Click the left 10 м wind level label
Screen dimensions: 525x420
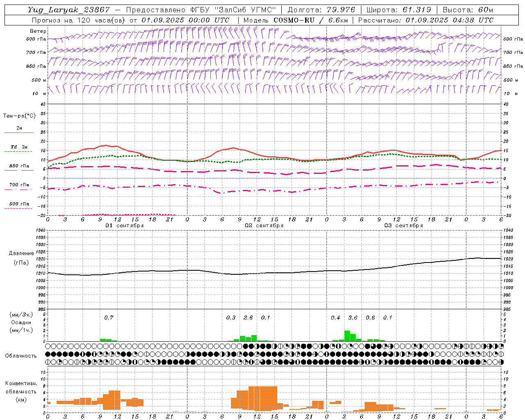click(40, 94)
